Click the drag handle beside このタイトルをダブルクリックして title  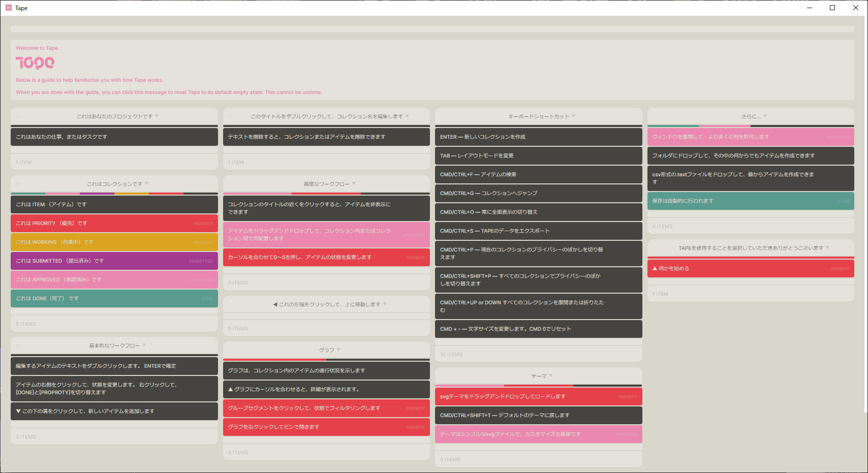coord(230,117)
